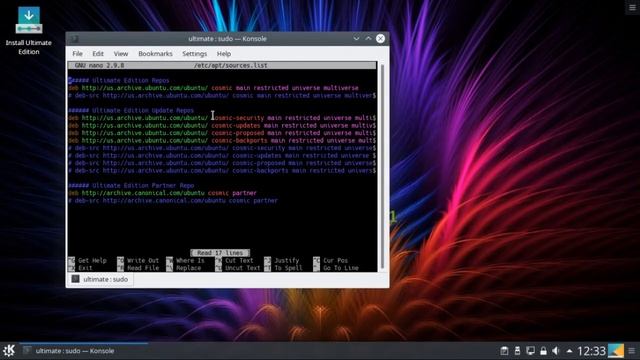
Task: Open the File menu in Konsole
Action: (x=77, y=53)
